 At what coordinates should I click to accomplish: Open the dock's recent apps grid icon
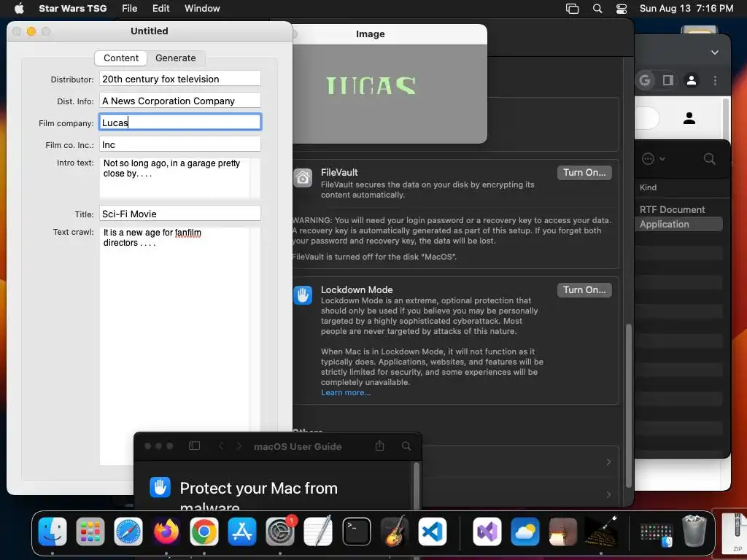[x=656, y=534]
